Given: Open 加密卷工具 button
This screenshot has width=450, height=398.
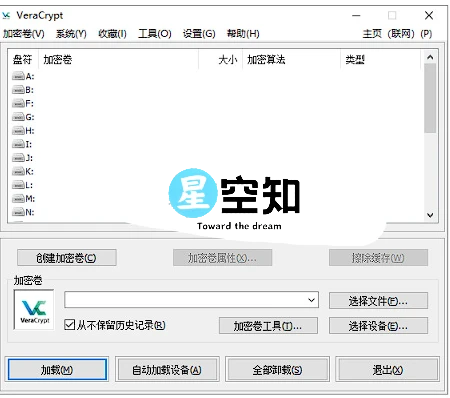Looking at the screenshot, I should 268,325.
